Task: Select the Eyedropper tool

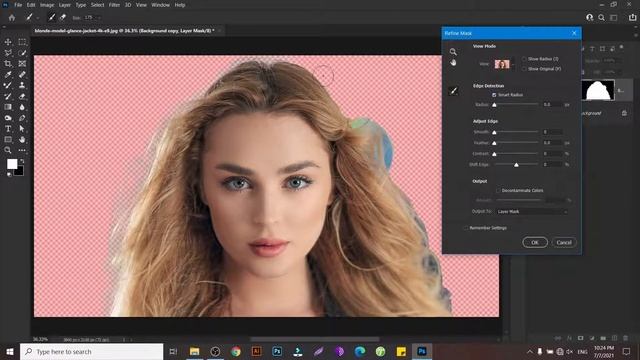Action: coord(8,74)
